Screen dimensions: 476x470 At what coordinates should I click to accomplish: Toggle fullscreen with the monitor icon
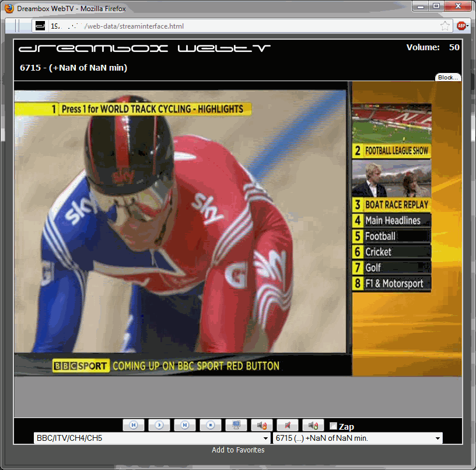pyautogui.click(x=236, y=424)
